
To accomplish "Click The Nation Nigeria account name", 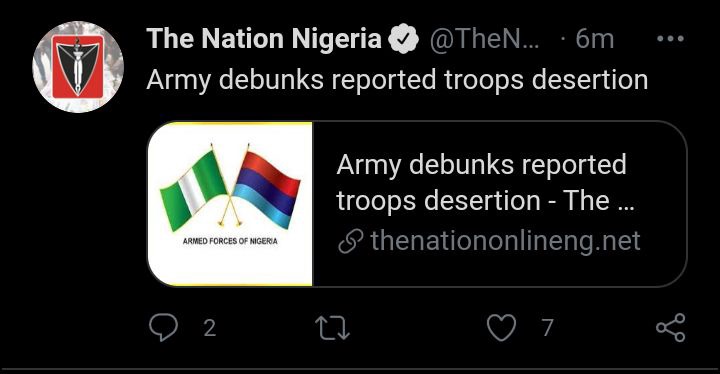I will 264,38.
